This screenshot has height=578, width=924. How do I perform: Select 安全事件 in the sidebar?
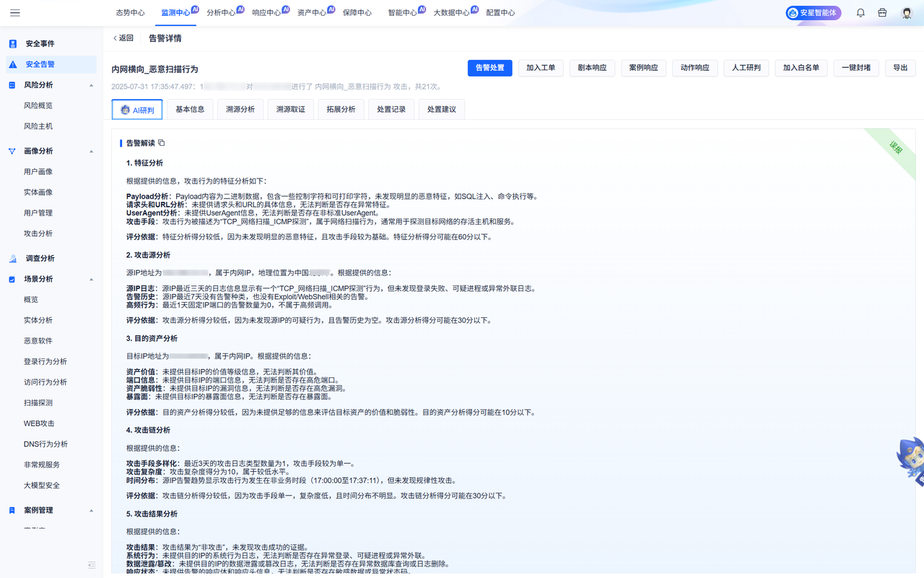(x=40, y=43)
